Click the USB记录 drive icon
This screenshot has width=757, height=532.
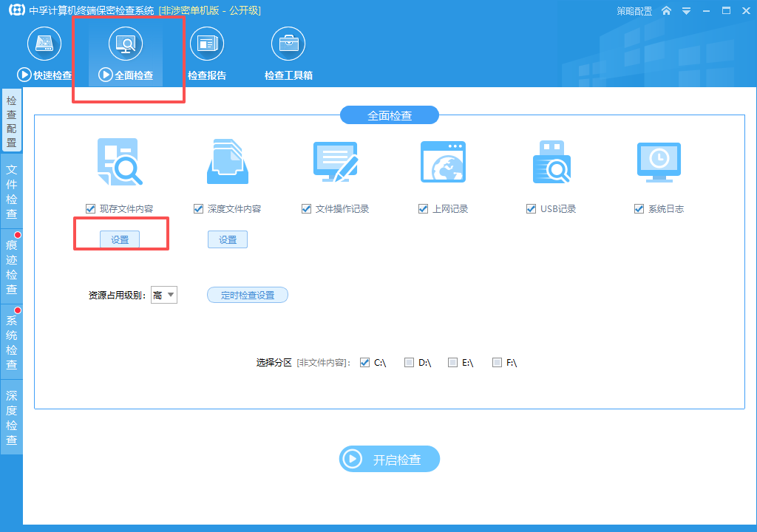(551, 162)
